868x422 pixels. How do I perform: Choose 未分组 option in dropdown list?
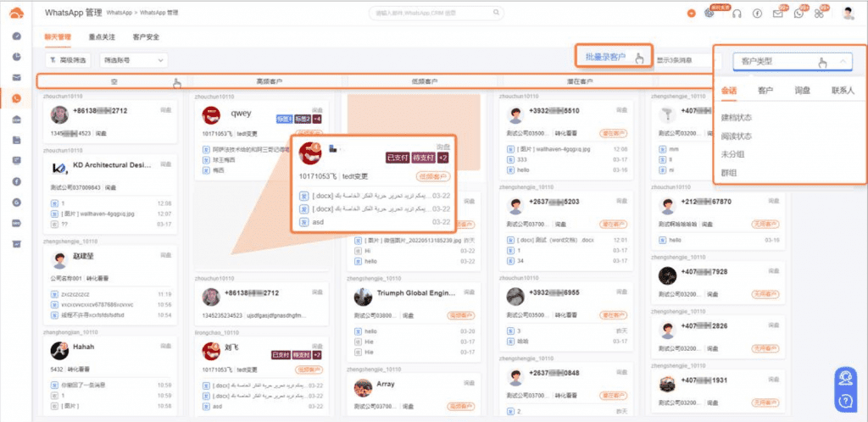732,154
